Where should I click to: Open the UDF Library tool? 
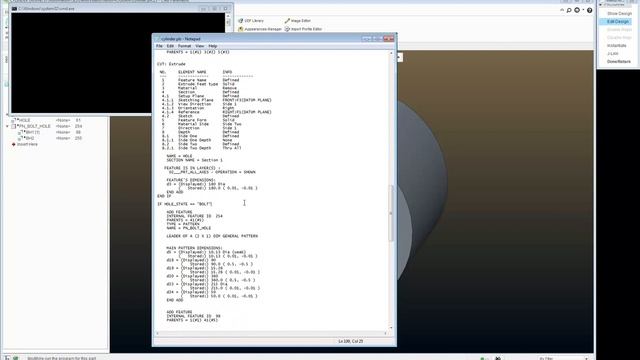(251, 20)
